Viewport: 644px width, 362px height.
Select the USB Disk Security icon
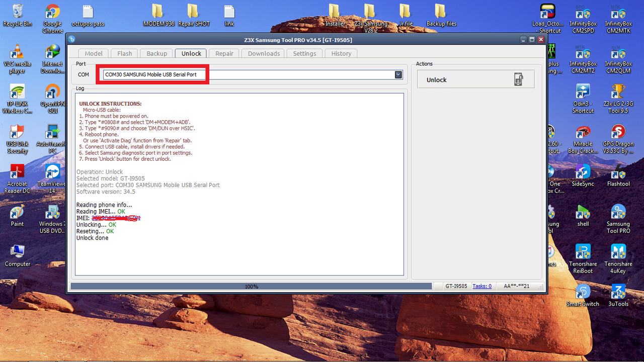pyautogui.click(x=17, y=139)
